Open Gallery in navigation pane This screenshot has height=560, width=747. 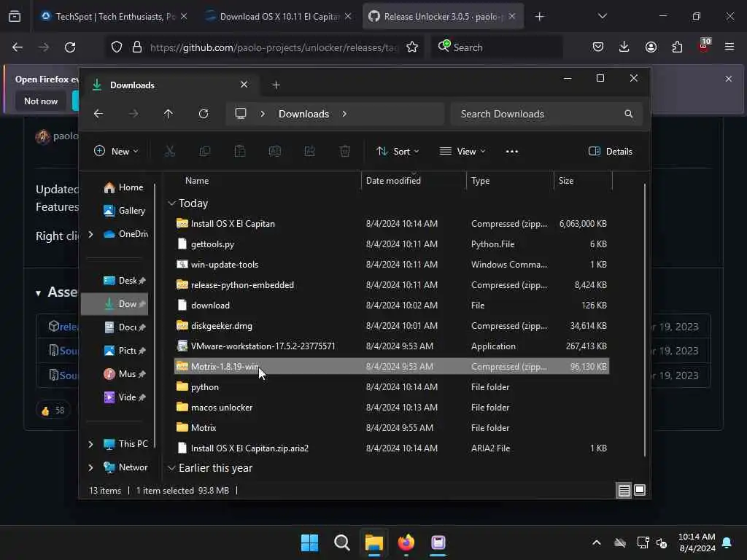pos(124,211)
